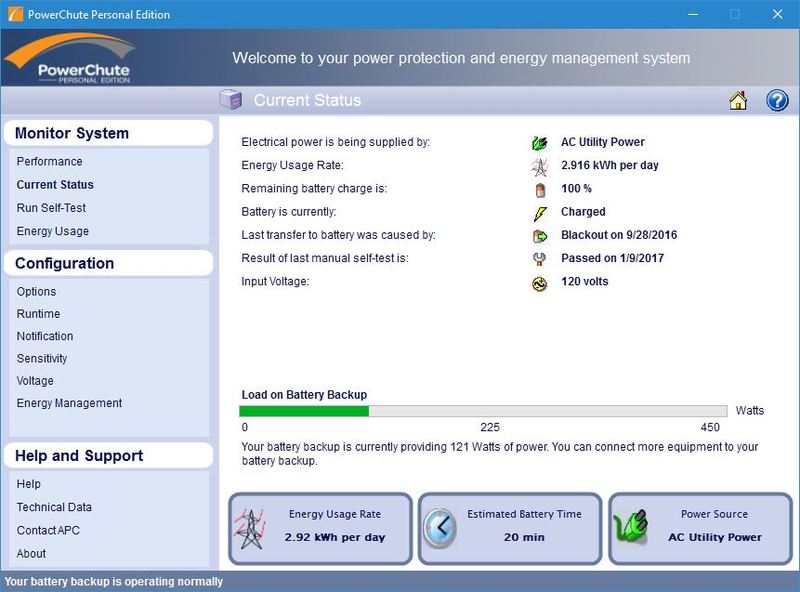The width and height of the screenshot is (800, 592).
Task: Click the self-test result wrench icon
Action: [x=540, y=259]
